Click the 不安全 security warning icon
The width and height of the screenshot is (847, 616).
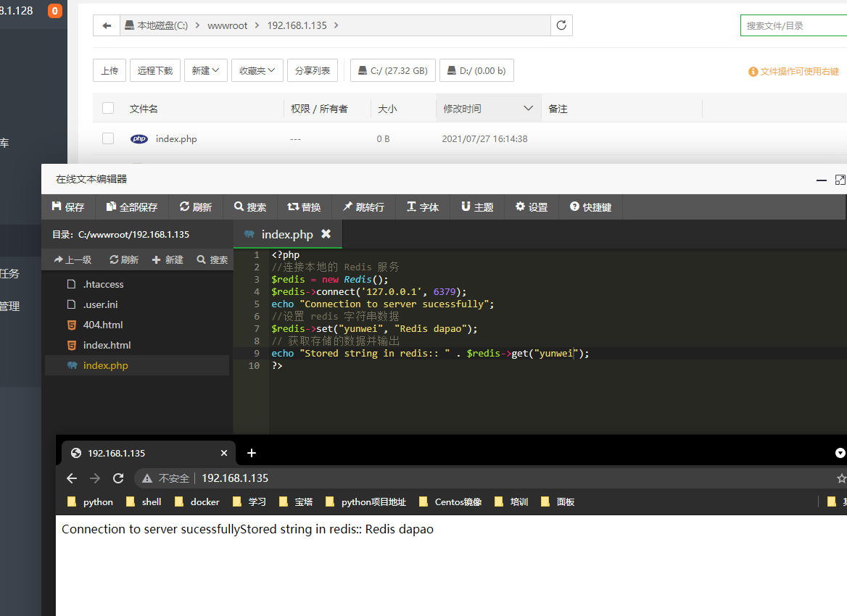(x=147, y=478)
